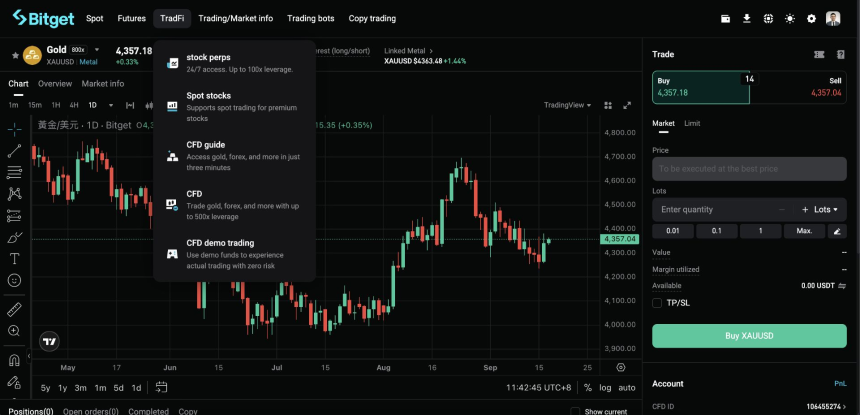Open the TradFi menu
The height and width of the screenshot is (415, 860).
172,18
